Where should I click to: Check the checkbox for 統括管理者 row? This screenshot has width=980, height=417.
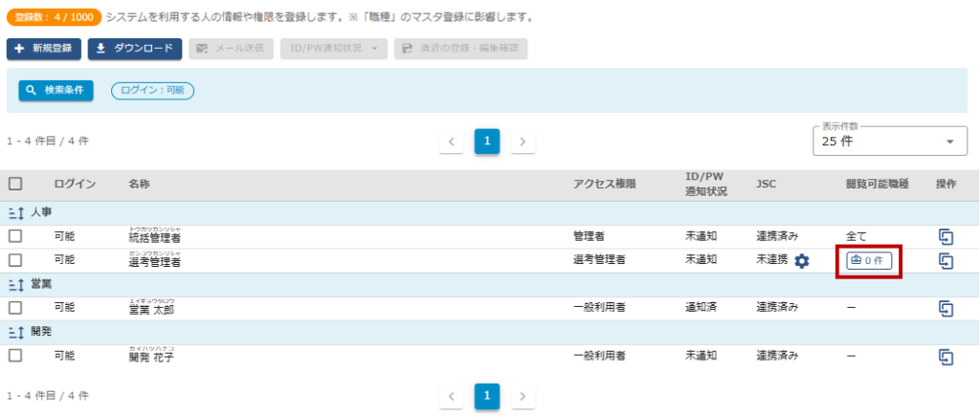click(x=15, y=235)
